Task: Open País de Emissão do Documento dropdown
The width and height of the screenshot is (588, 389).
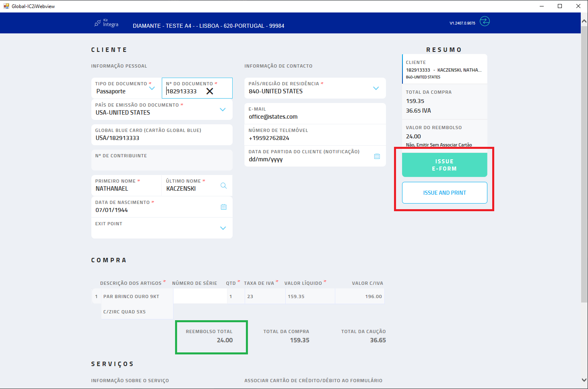Action: (x=223, y=109)
